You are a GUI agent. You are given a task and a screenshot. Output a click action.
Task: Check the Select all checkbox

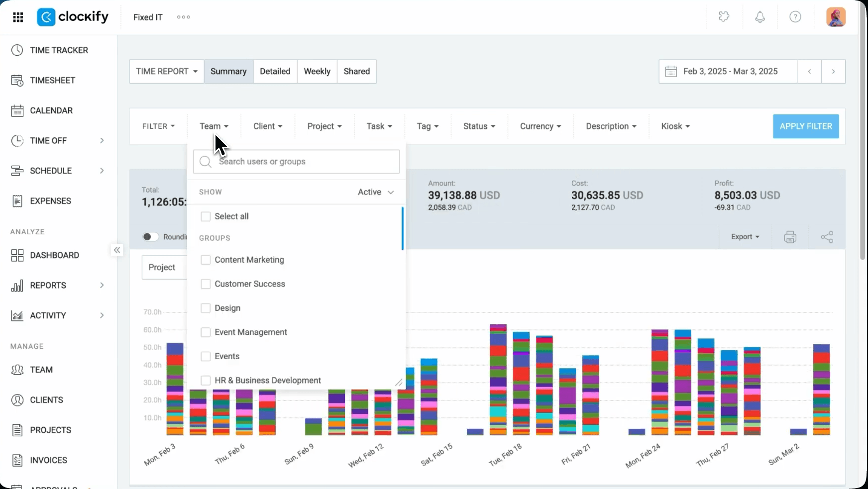205,216
